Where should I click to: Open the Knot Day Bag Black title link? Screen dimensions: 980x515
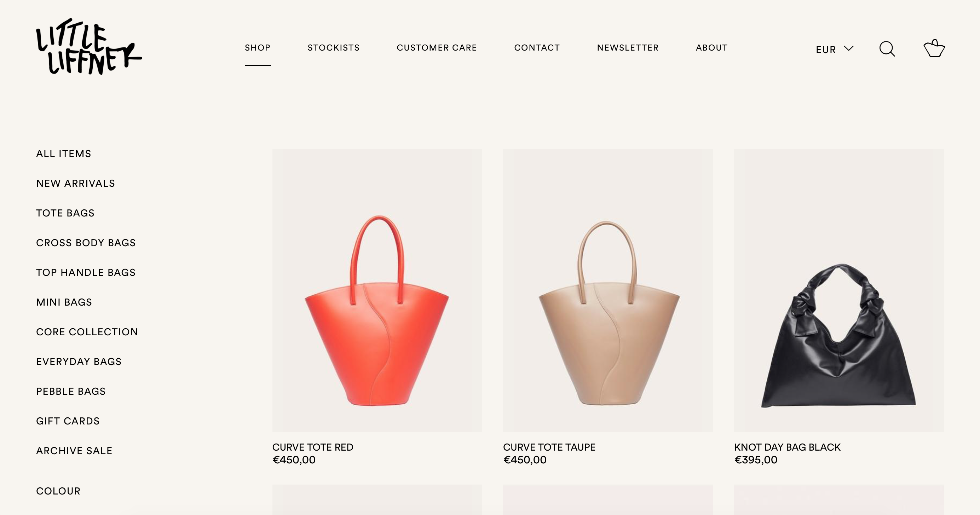point(787,447)
